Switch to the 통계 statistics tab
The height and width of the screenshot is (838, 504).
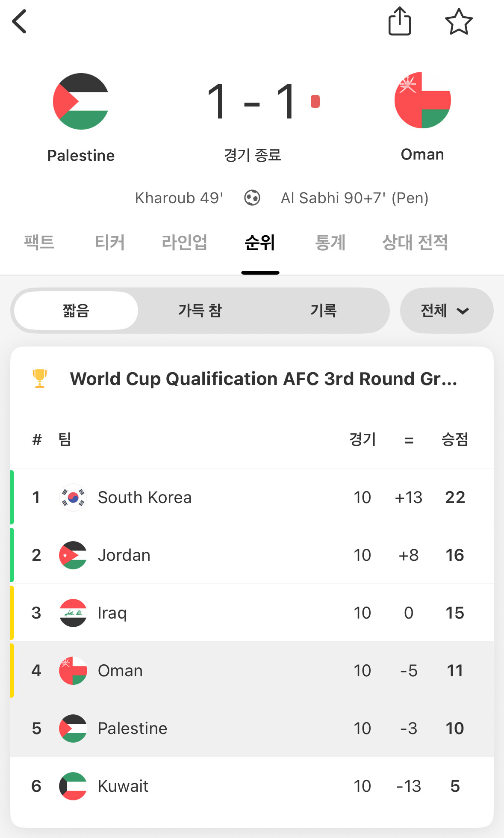[330, 243]
